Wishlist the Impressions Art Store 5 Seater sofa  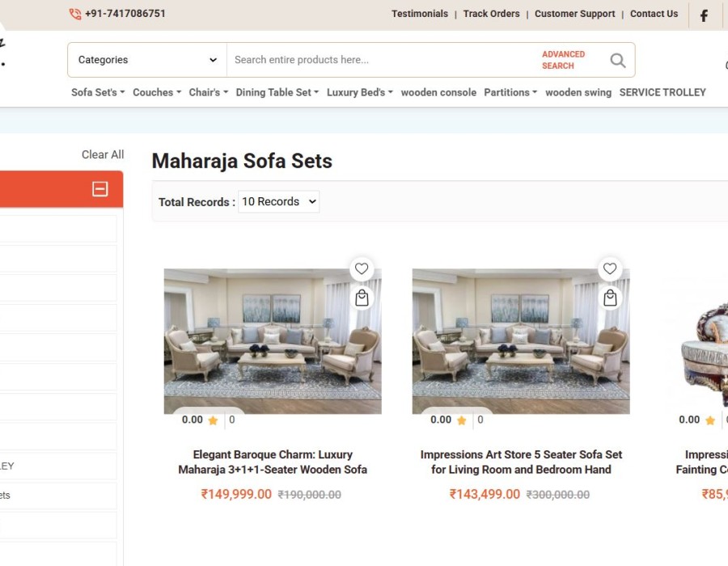click(x=610, y=269)
